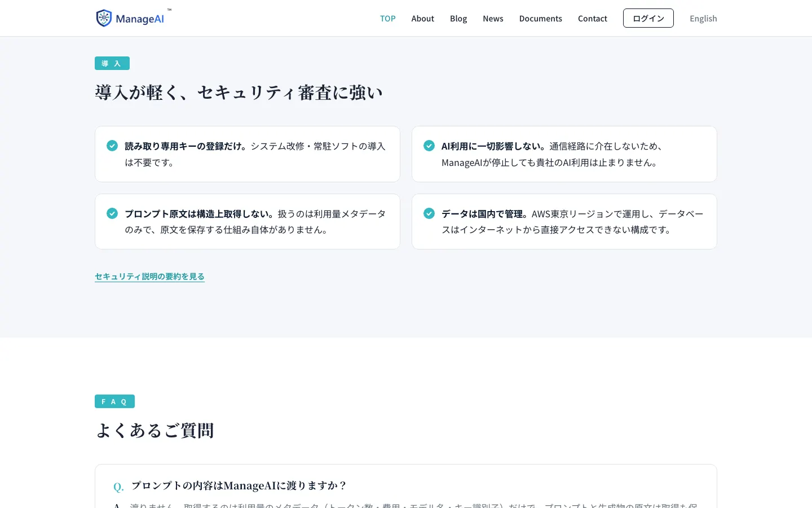Viewport: 812px width, 508px height.
Task: Open セキュリティ説明の要約を見る link
Action: pos(149,277)
